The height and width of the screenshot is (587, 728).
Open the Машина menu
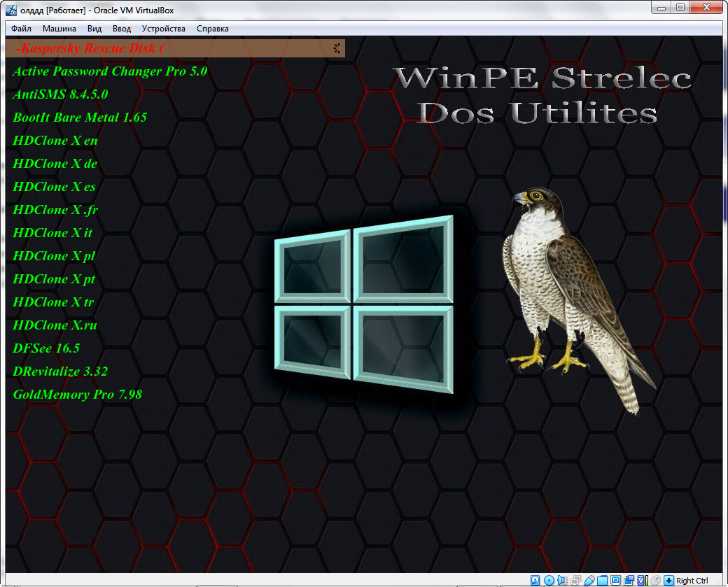[59, 29]
